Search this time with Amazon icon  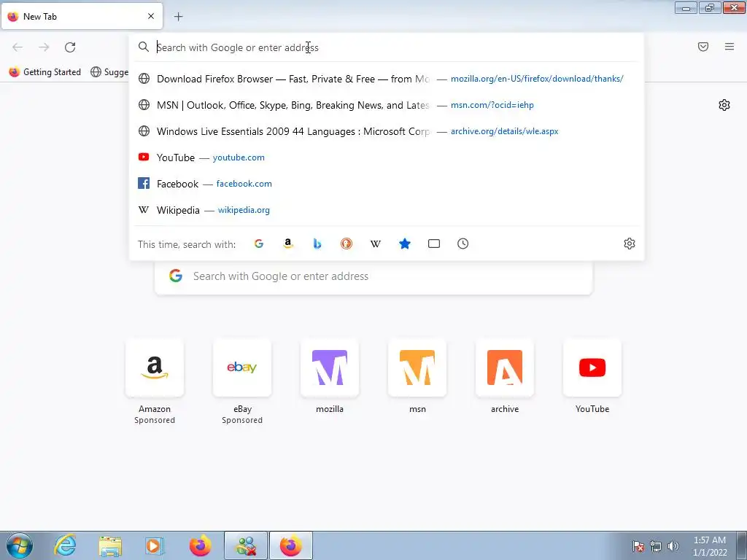point(287,244)
